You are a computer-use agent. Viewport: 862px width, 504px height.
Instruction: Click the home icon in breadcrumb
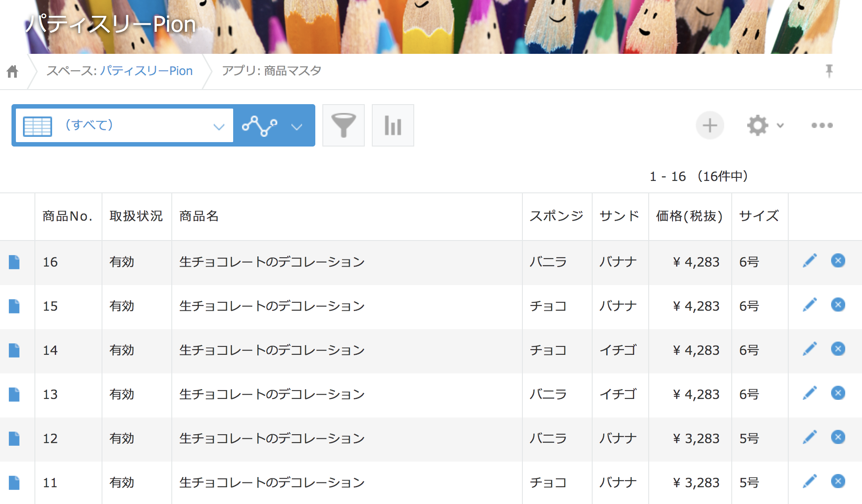coord(13,71)
